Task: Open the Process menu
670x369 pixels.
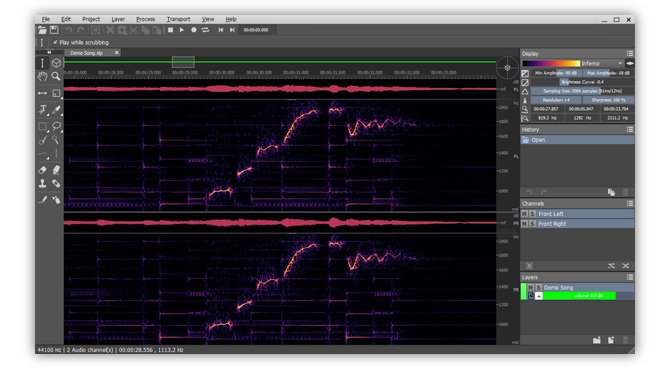Action: (x=145, y=19)
